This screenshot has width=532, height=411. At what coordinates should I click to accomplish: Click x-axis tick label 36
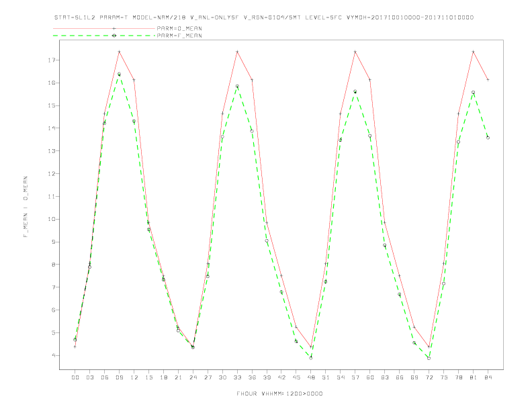(252, 377)
